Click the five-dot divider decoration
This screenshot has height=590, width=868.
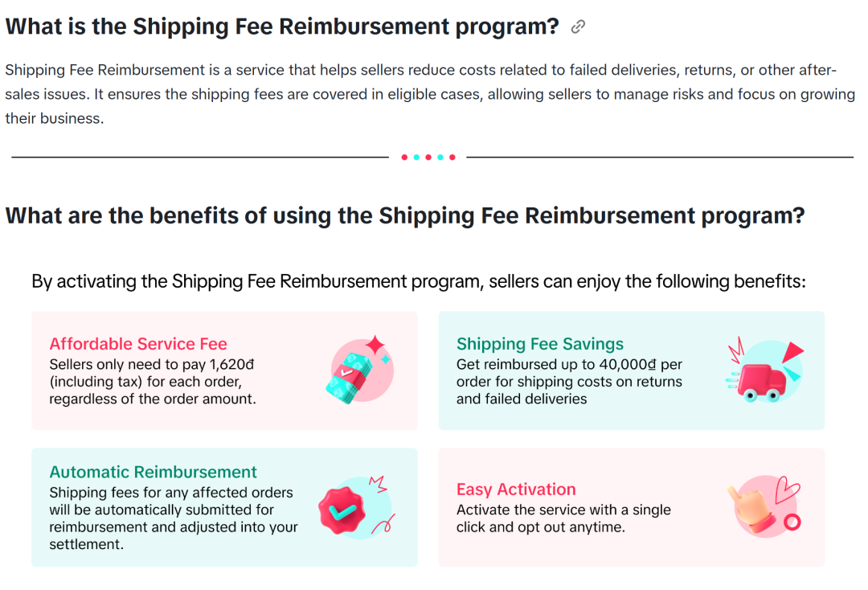point(428,158)
